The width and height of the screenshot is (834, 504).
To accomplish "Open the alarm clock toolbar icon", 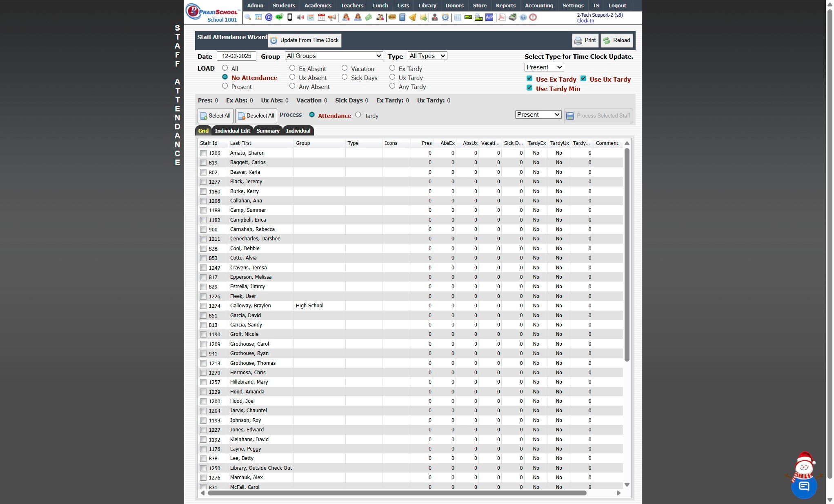I will tap(445, 17).
